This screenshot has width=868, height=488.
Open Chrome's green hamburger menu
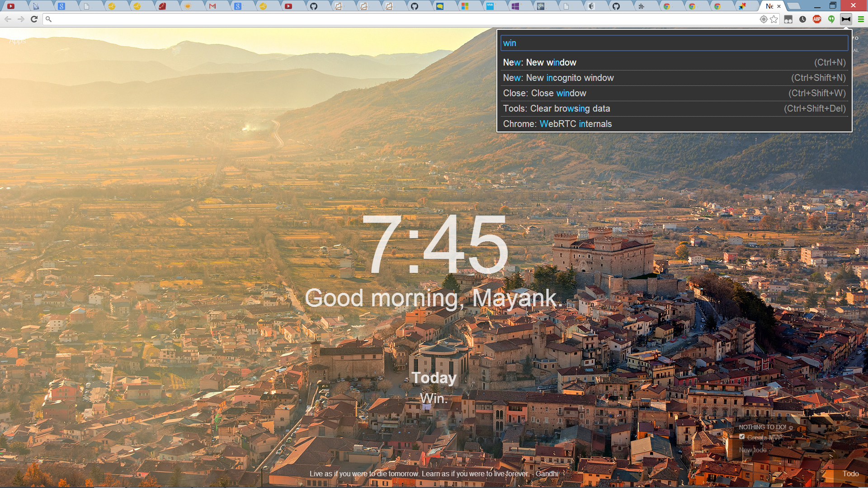pos(861,19)
